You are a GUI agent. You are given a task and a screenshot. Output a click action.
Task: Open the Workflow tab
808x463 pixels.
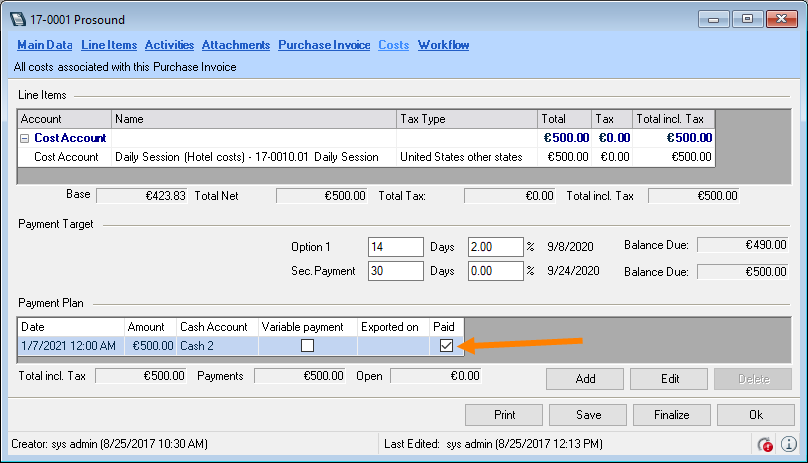443,45
